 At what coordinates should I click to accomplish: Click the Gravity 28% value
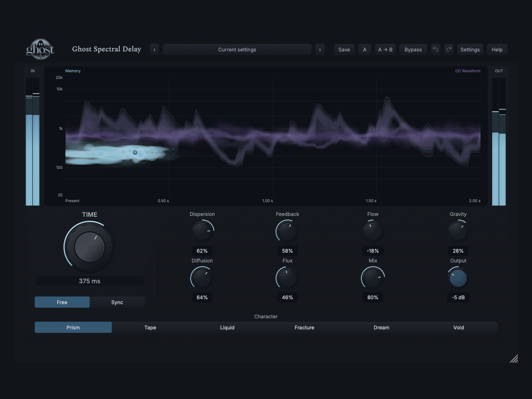(458, 251)
